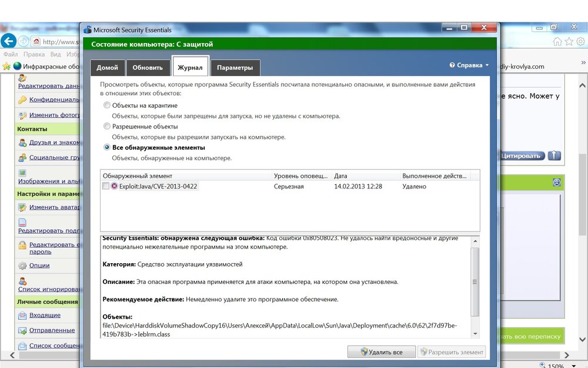Click the IE home icon

557,42
